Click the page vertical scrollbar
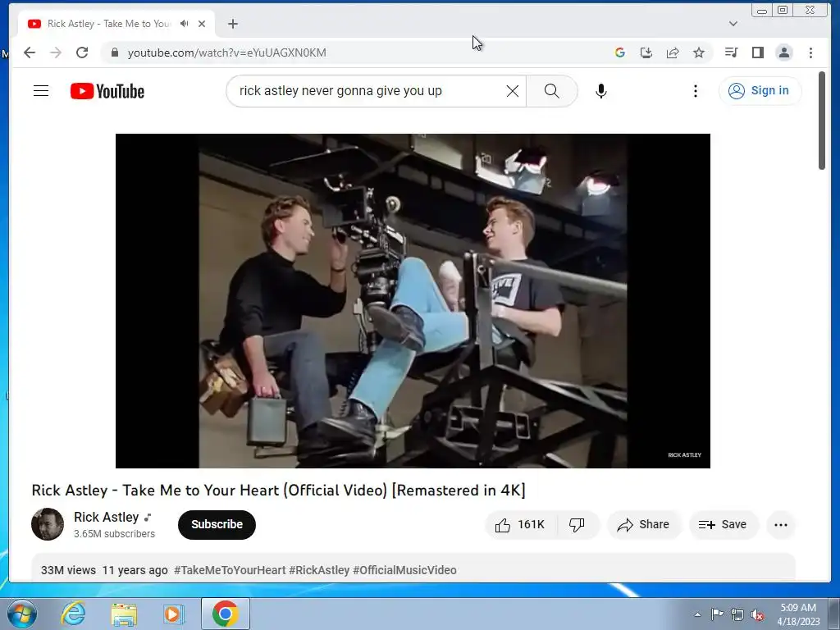 (x=822, y=121)
